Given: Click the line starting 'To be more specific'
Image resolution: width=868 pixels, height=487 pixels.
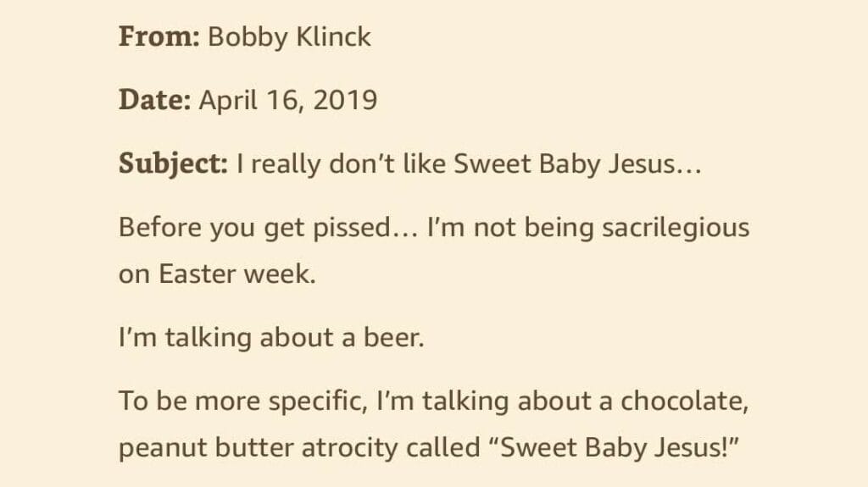Looking at the screenshot, I should point(433,401).
